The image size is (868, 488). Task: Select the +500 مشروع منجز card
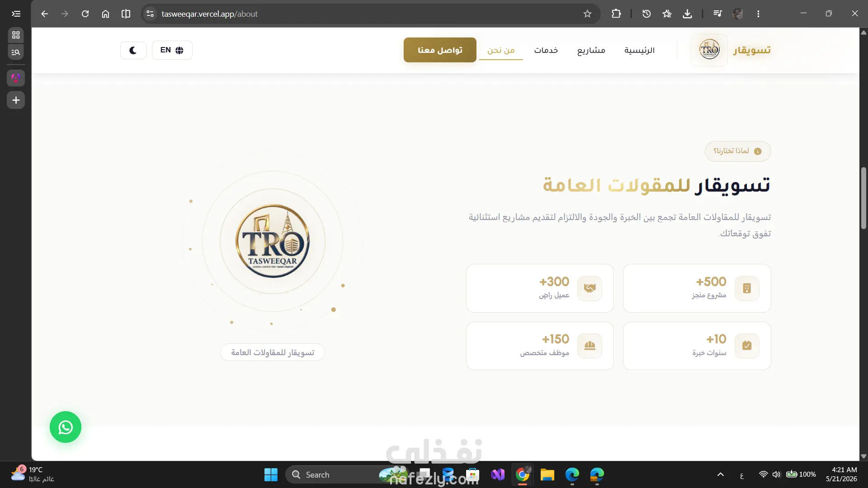click(x=697, y=288)
